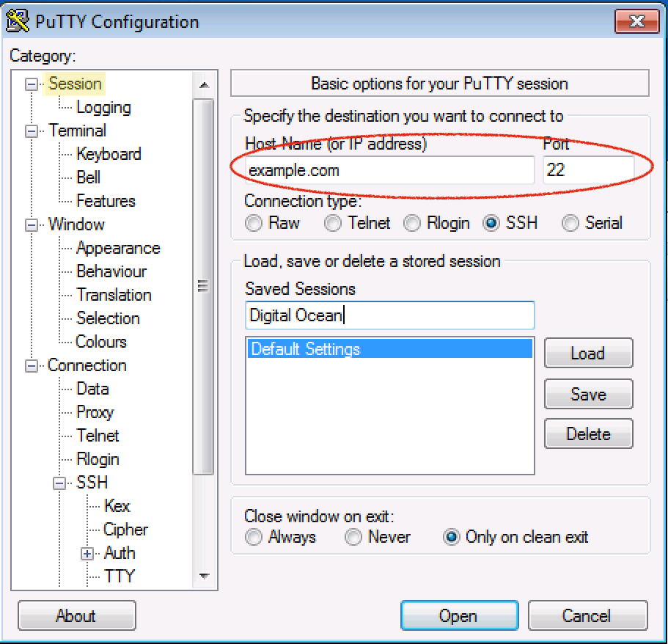Click the Save session button
The width and height of the screenshot is (668, 644).
pyautogui.click(x=588, y=395)
